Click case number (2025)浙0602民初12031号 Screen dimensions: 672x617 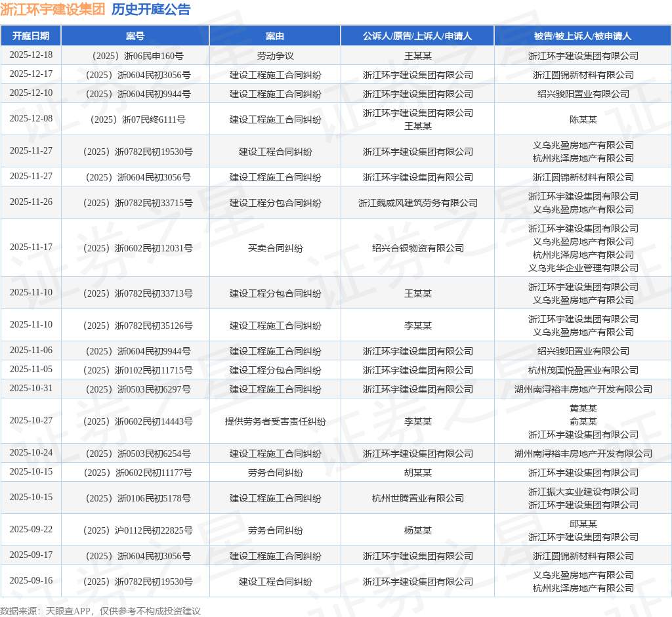135,248
